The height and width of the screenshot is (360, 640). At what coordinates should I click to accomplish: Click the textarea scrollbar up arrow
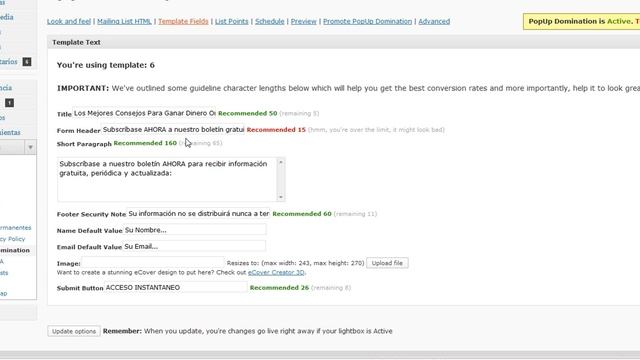tap(281, 162)
